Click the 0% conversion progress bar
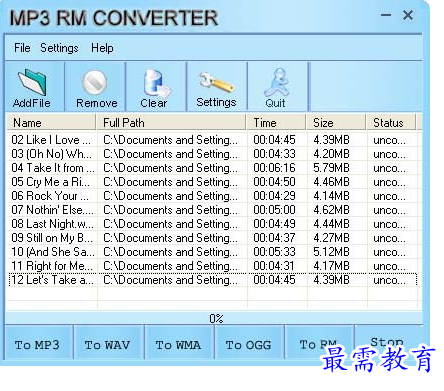 coord(214,318)
